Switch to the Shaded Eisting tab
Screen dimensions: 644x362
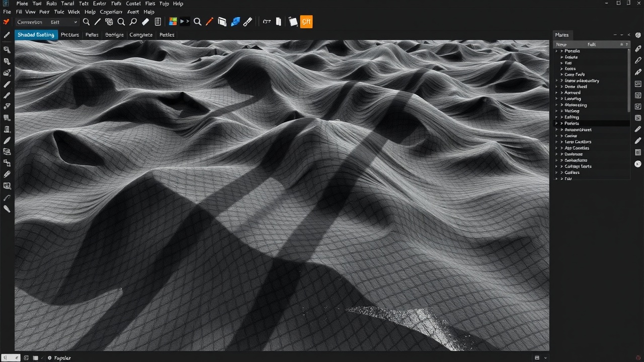pyautogui.click(x=36, y=35)
